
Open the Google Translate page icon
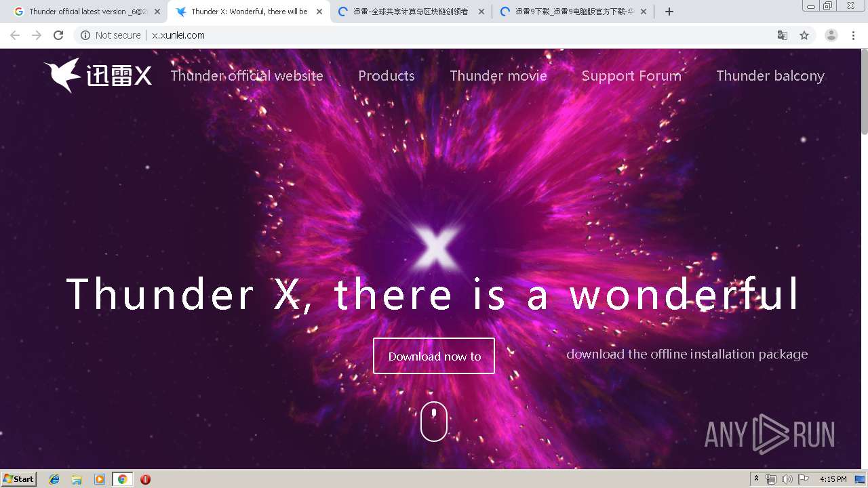[x=782, y=35]
